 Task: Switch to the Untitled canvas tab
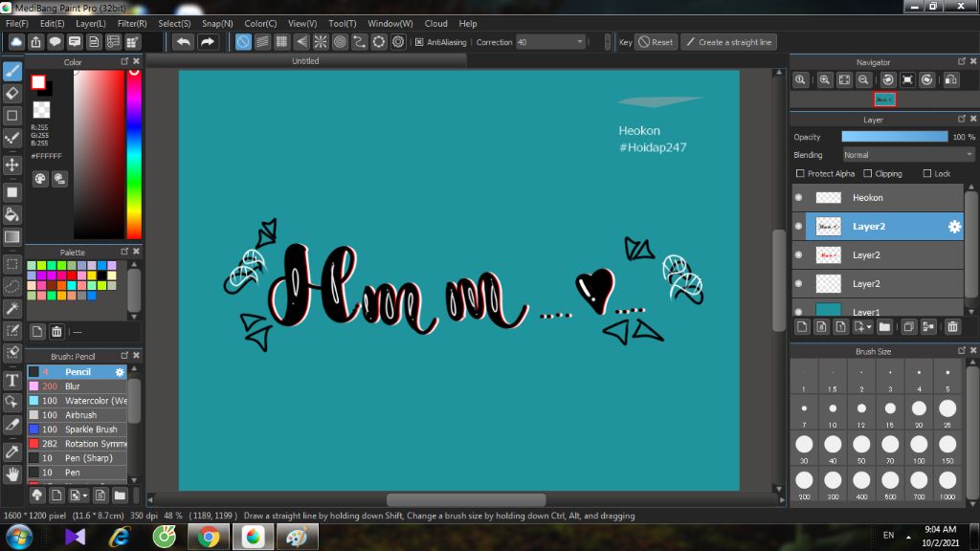[x=305, y=61]
